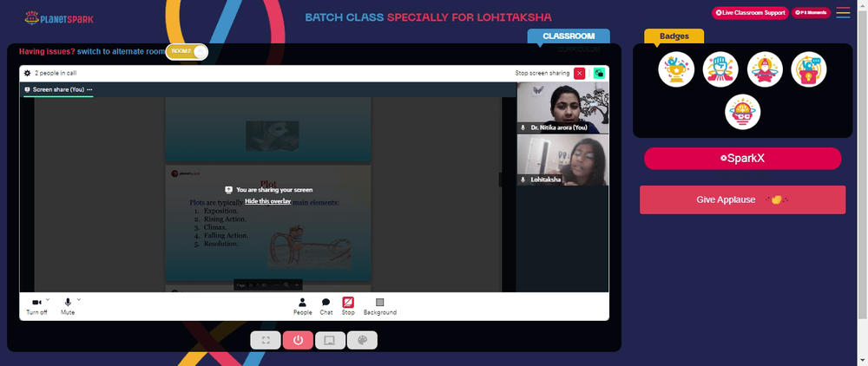The image size is (868, 366).
Task: Click the fullscreen button below the call
Action: [x=266, y=340]
